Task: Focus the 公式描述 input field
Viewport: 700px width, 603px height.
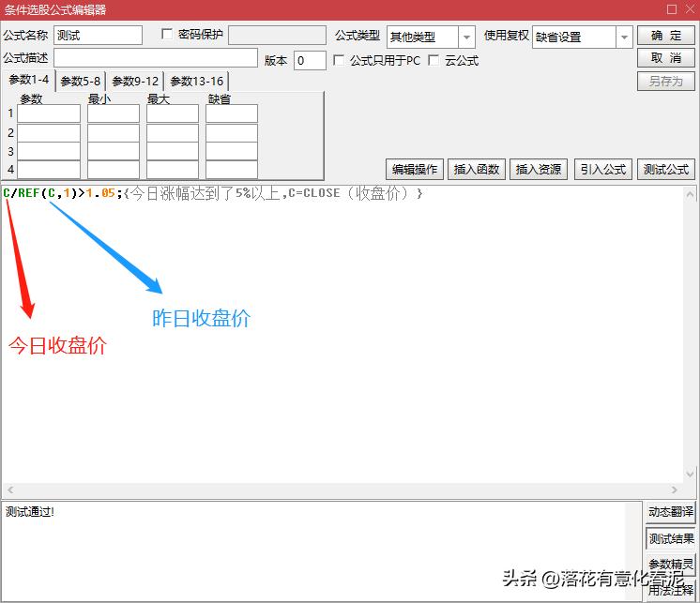Action: pos(156,58)
